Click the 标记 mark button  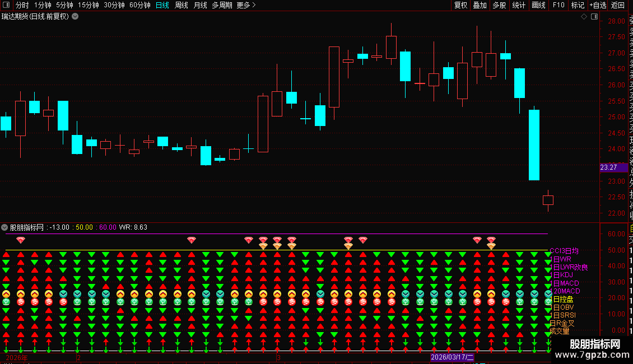tap(578, 5)
